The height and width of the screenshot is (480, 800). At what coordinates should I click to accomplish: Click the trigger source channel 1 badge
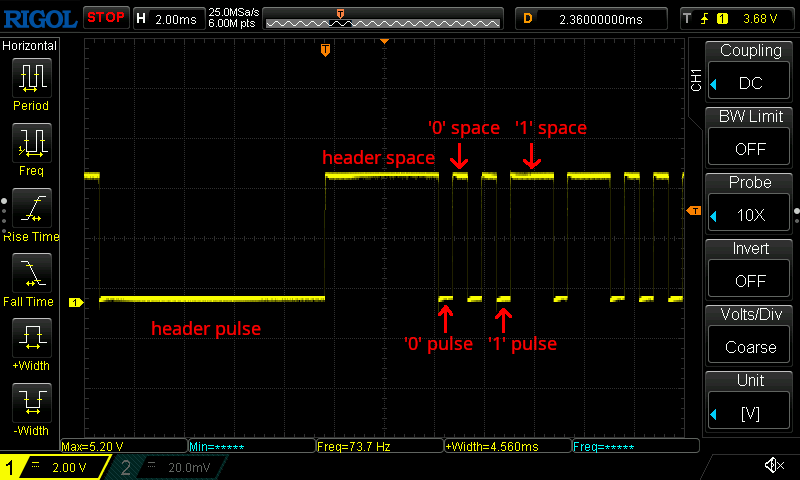(x=722, y=19)
